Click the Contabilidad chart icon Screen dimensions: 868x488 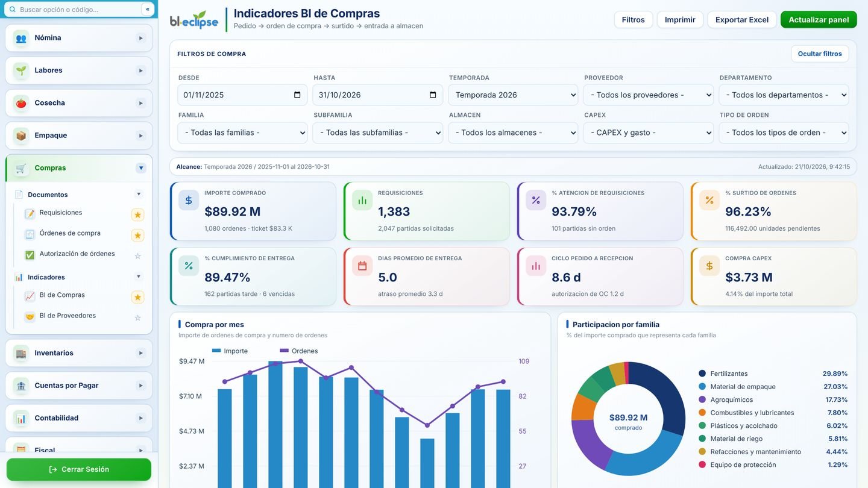21,418
